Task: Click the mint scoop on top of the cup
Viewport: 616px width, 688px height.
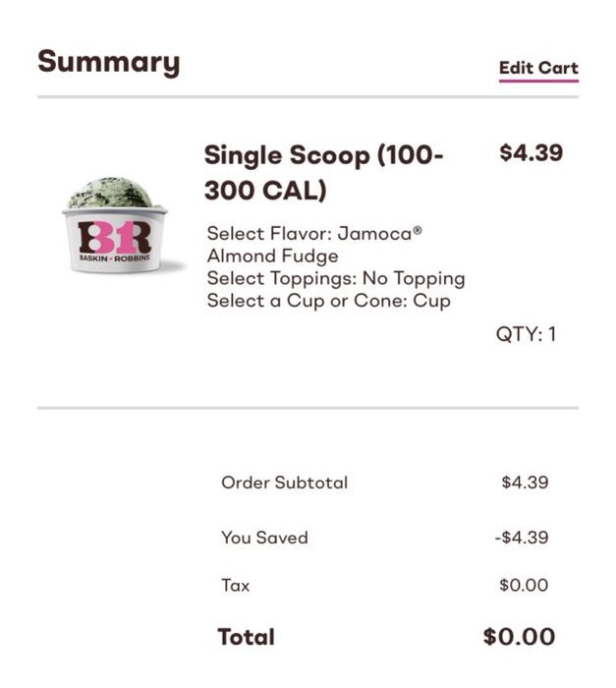Action: pos(115,192)
